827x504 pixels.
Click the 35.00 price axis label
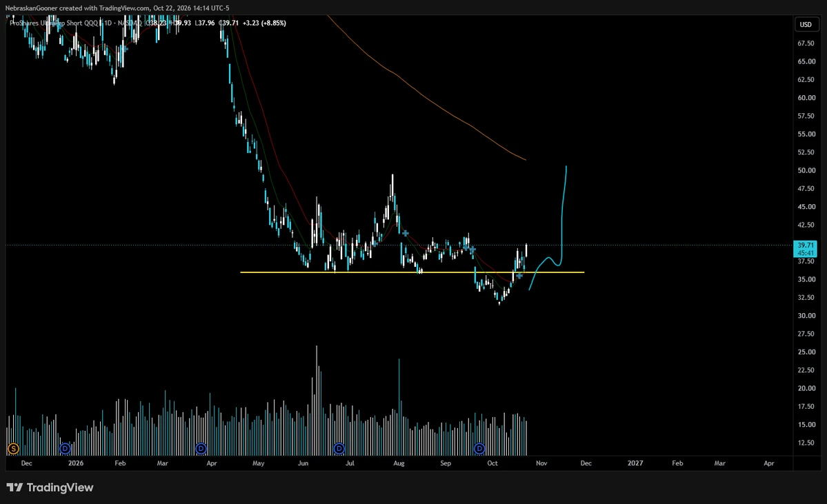pos(806,279)
